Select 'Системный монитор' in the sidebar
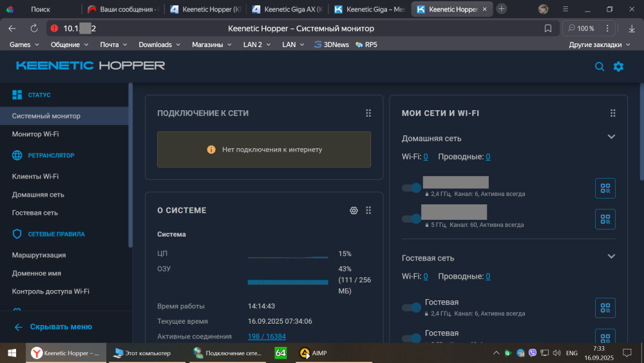The image size is (644, 363). (x=64, y=116)
